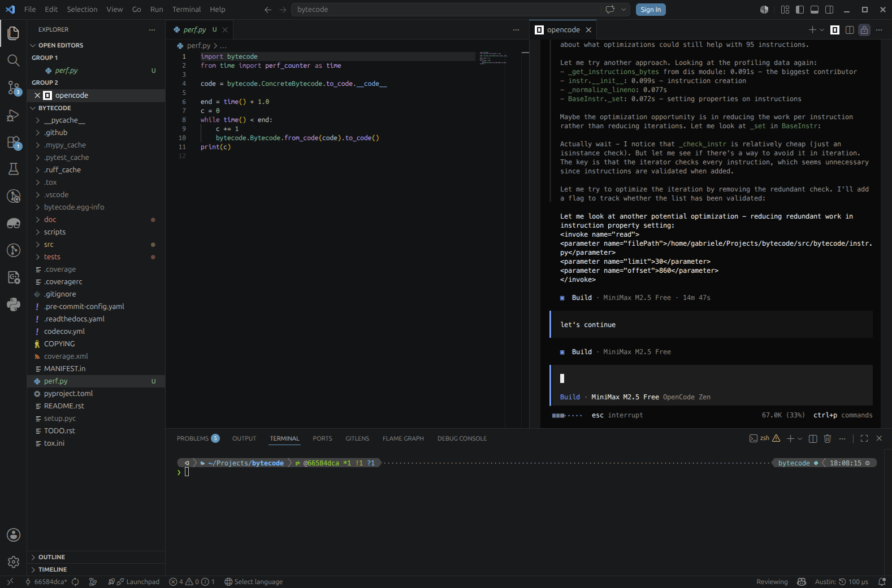Open the Extensions view

(14, 142)
